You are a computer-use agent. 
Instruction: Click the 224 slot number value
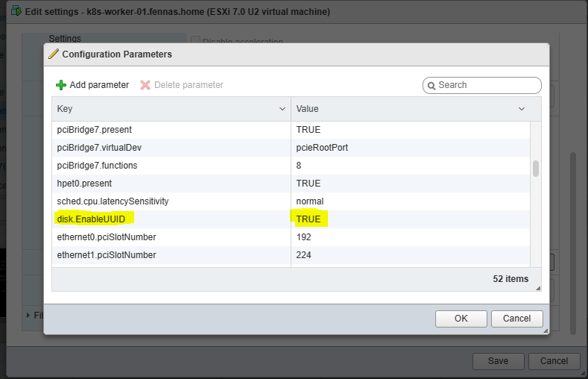(x=303, y=255)
